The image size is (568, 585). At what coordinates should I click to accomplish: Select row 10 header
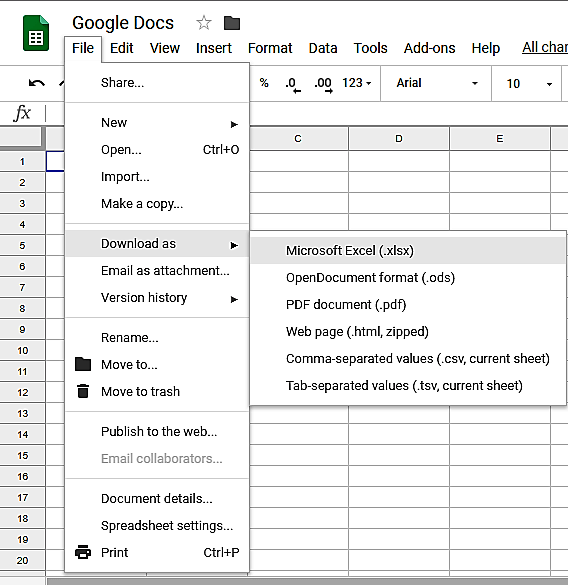[x=22, y=350]
